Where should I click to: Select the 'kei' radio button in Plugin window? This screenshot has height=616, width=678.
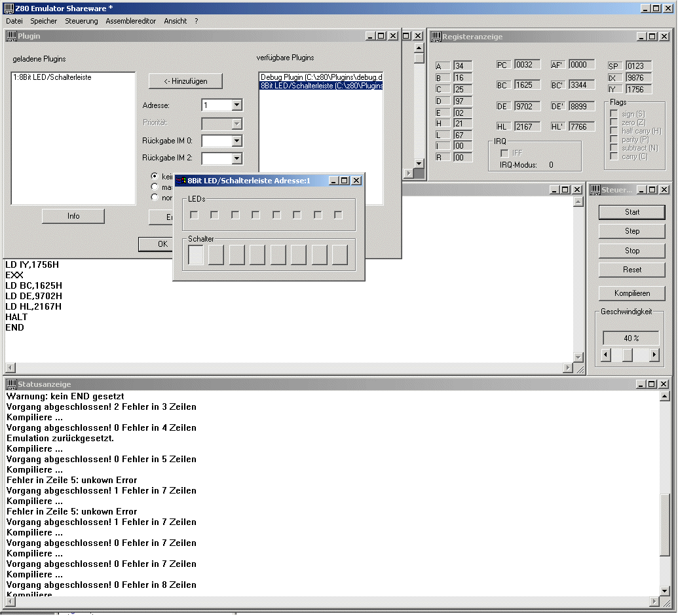click(x=155, y=176)
